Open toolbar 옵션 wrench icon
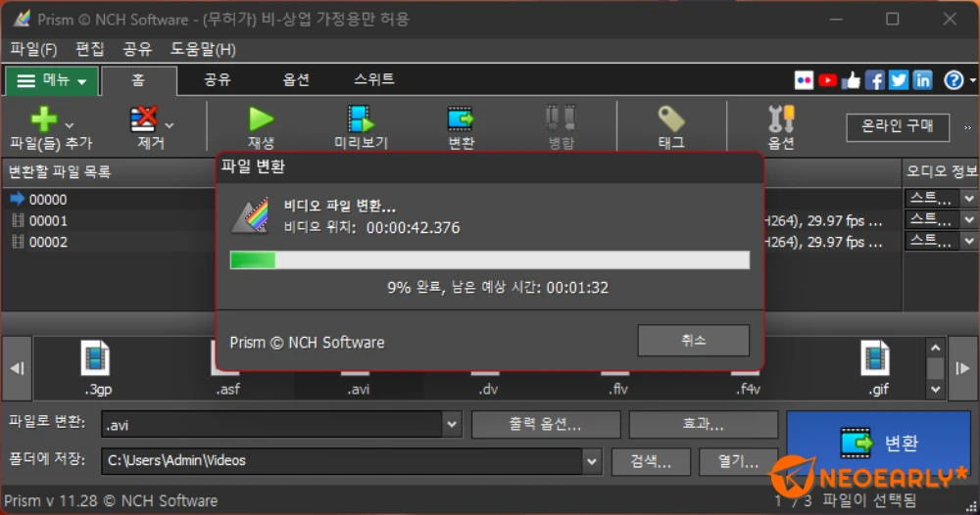This screenshot has height=515, width=980. click(x=781, y=118)
